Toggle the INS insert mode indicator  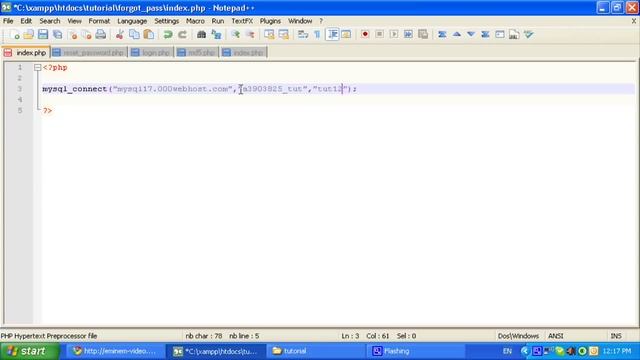click(x=616, y=336)
